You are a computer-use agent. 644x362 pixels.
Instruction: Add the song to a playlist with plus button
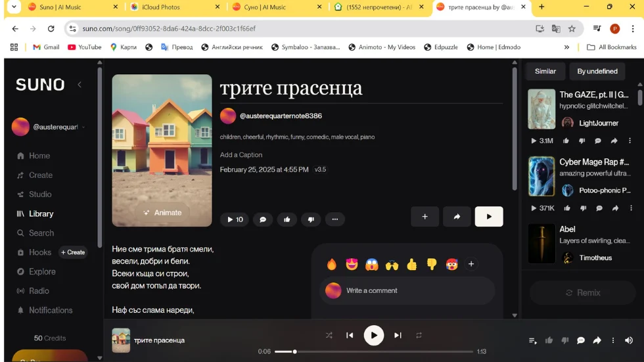[x=425, y=217]
